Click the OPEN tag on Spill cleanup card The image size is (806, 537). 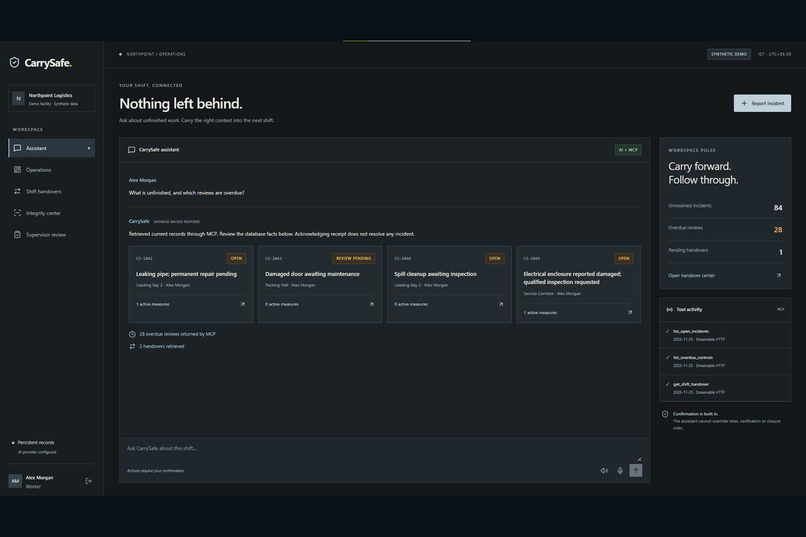[x=494, y=258]
